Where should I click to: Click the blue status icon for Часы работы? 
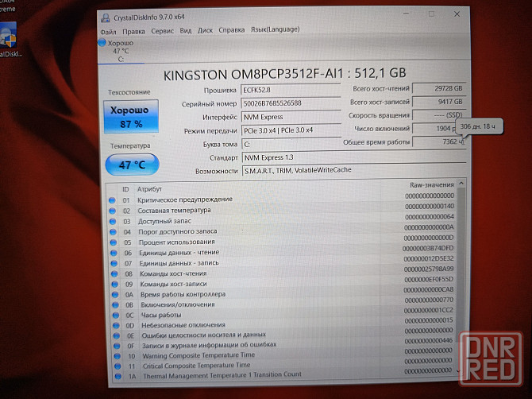(116, 315)
